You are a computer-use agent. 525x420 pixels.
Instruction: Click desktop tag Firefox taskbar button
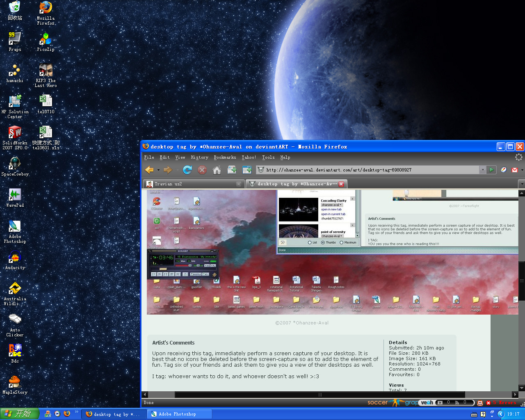coord(114,414)
